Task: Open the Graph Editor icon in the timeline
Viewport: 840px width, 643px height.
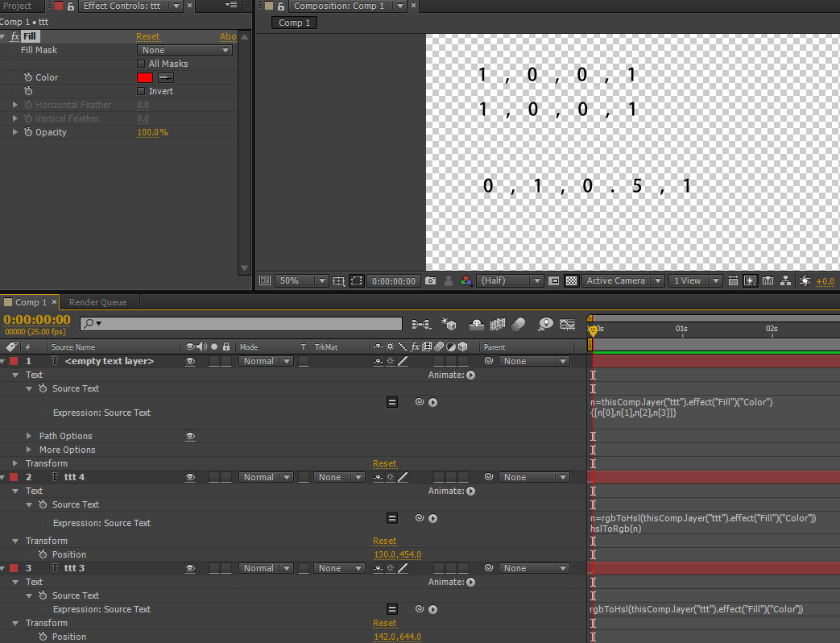Action: (x=568, y=324)
